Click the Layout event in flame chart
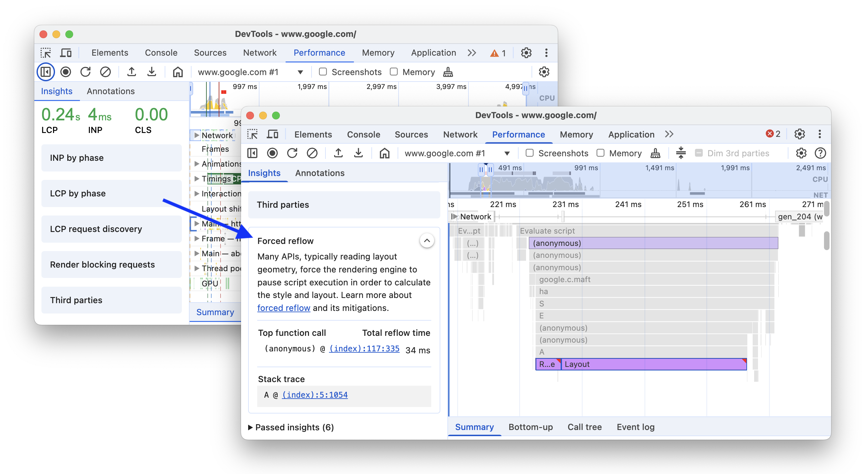Image resolution: width=868 pixels, height=474 pixels. coord(642,364)
